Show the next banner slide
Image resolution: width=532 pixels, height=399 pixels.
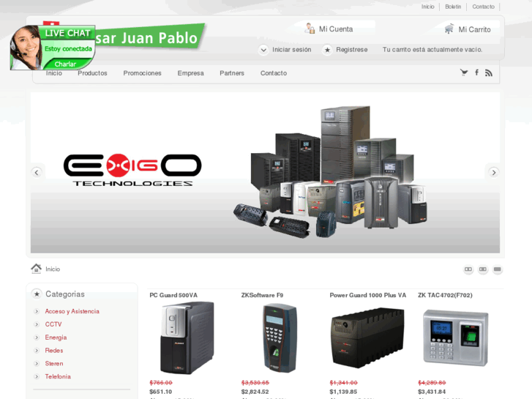(x=494, y=173)
